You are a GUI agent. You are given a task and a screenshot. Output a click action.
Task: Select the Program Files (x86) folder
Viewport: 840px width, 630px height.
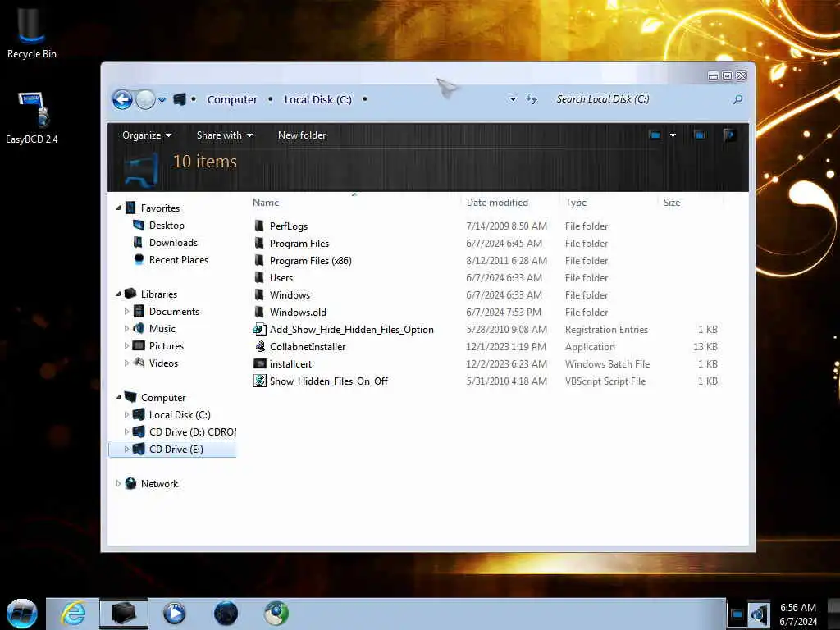[310, 260]
